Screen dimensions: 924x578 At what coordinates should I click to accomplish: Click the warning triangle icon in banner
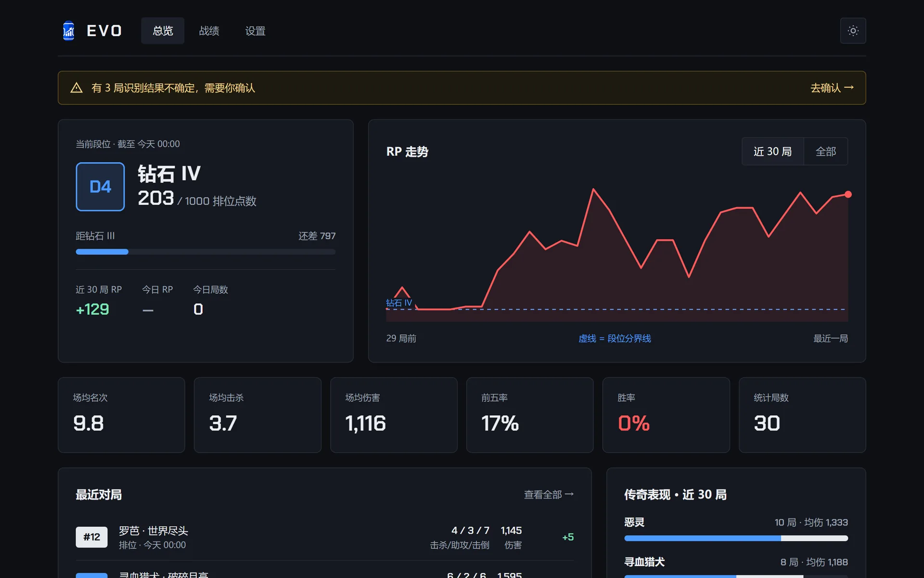77,88
